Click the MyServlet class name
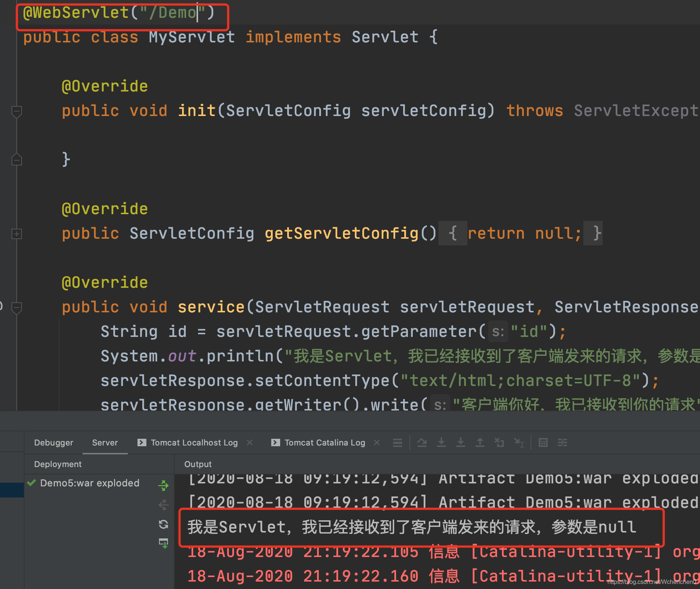The height and width of the screenshot is (589, 700). 192,37
